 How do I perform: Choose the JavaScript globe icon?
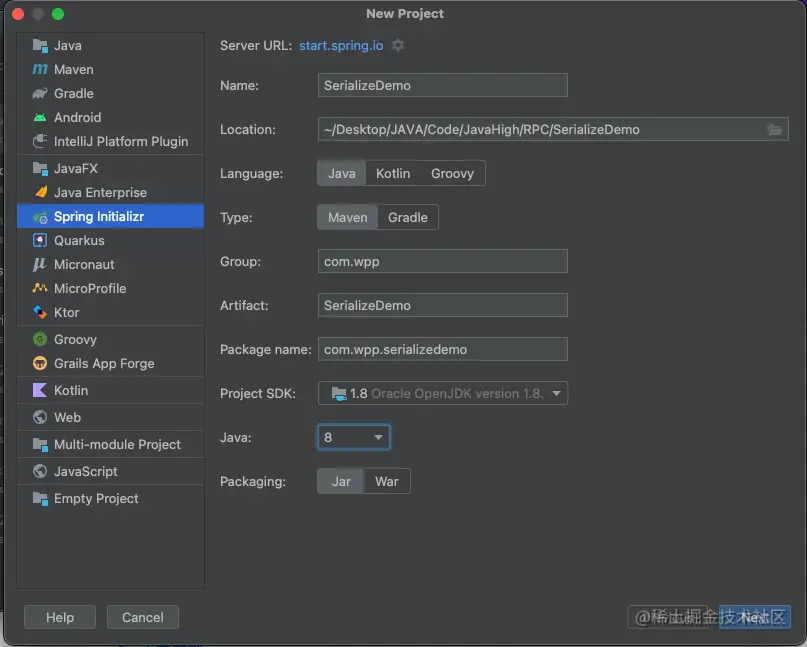[40, 471]
